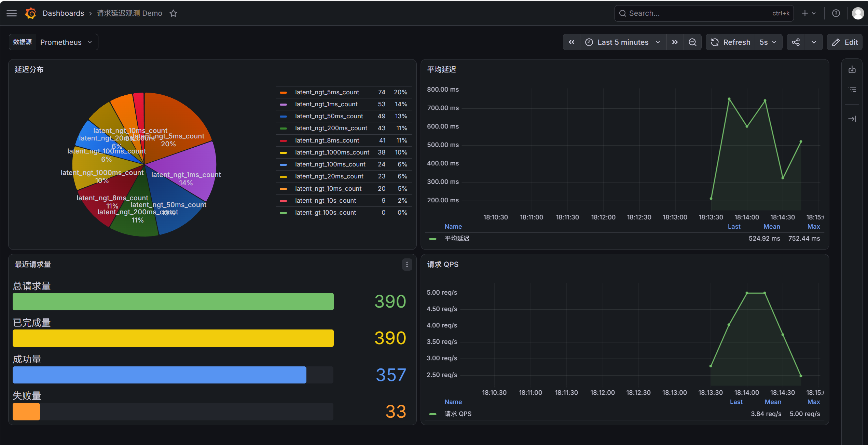Toggle latent_ngt_200ms_count legend series visibility
The height and width of the screenshot is (445, 868).
331,128
